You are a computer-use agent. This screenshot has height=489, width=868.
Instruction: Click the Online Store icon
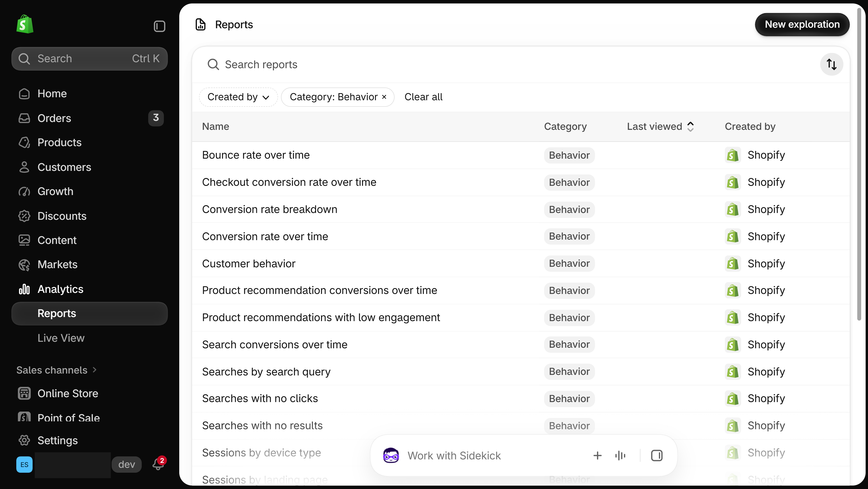point(24,393)
